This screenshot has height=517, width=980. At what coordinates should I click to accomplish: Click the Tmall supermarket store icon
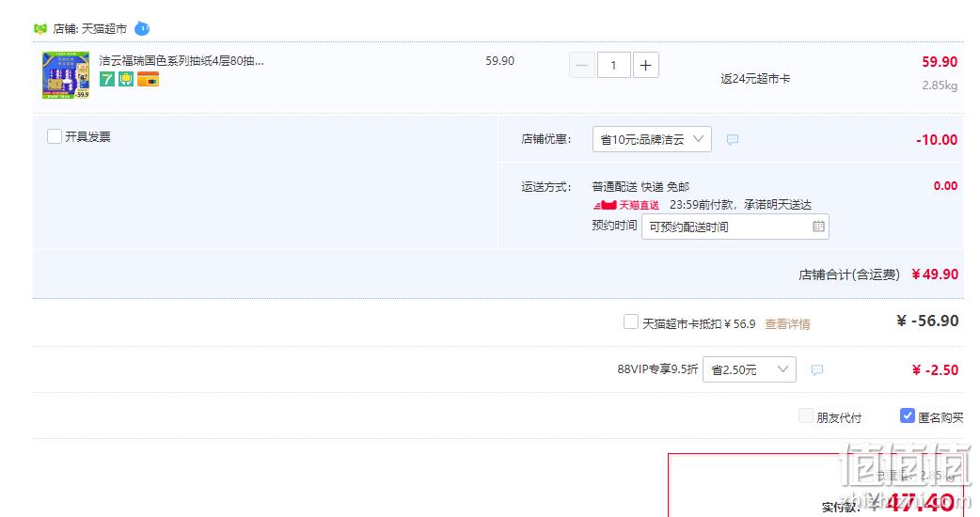click(40, 29)
